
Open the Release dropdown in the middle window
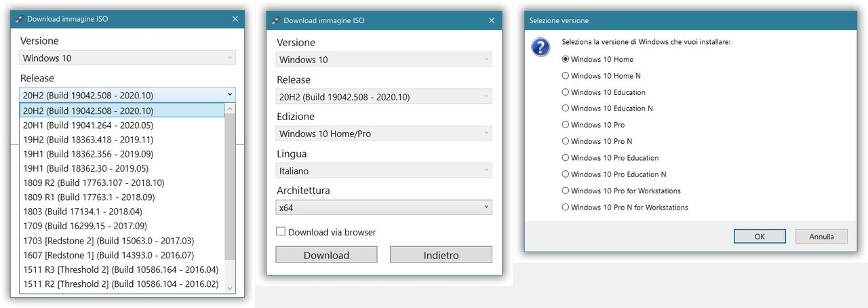(x=384, y=96)
